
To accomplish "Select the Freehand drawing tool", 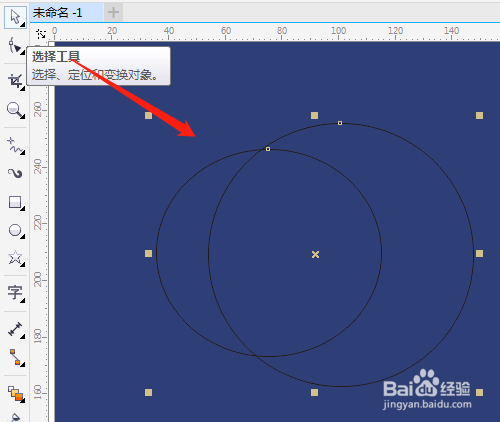I will pyautogui.click(x=15, y=146).
